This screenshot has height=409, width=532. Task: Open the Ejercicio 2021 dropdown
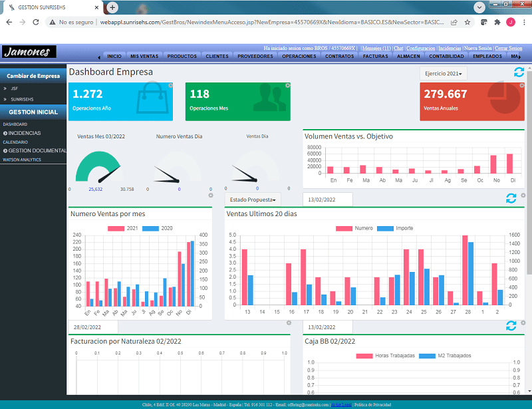(x=444, y=73)
